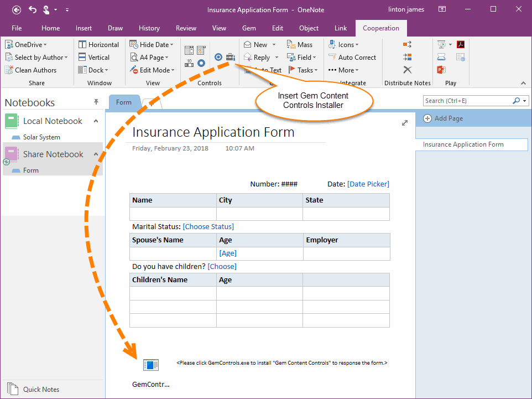Open the More dropdown in Integrate
The height and width of the screenshot is (399, 532).
[343, 70]
